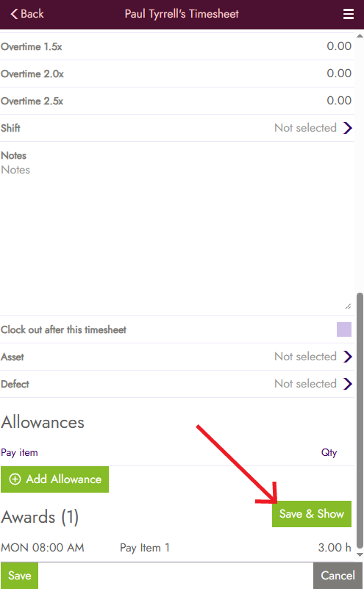This screenshot has height=589, width=364.
Task: Click the scrollbar up arrow
Action: point(360,36)
